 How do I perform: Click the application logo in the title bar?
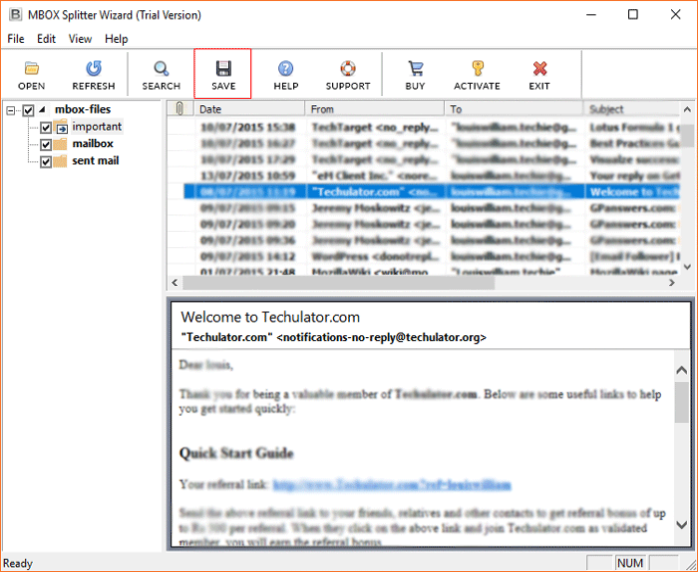tap(15, 15)
